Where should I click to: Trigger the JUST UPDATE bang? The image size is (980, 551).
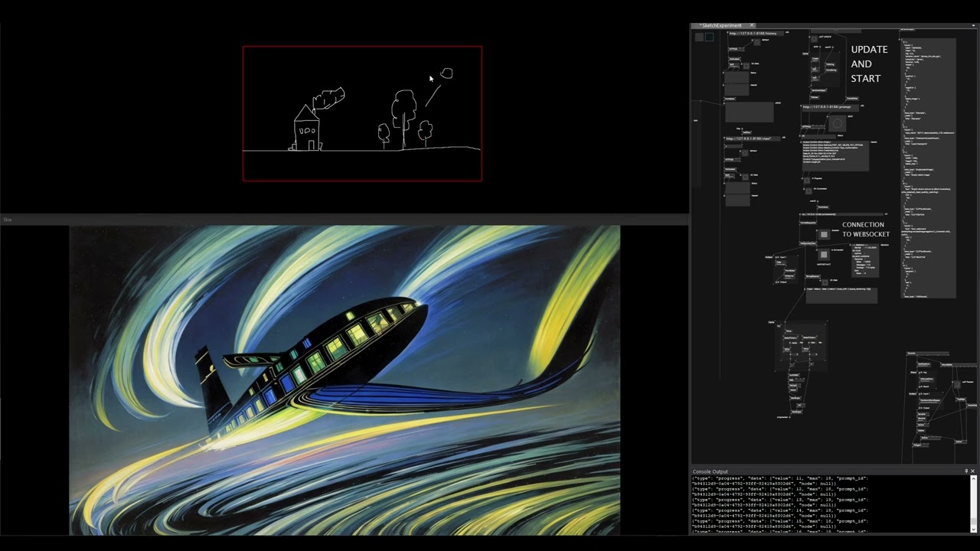pos(814,39)
